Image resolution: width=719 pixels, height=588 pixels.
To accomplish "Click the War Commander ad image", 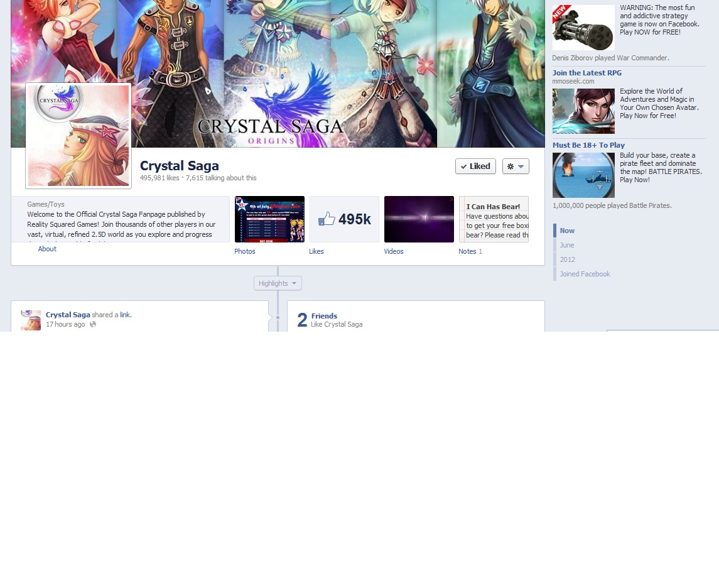I will click(583, 28).
